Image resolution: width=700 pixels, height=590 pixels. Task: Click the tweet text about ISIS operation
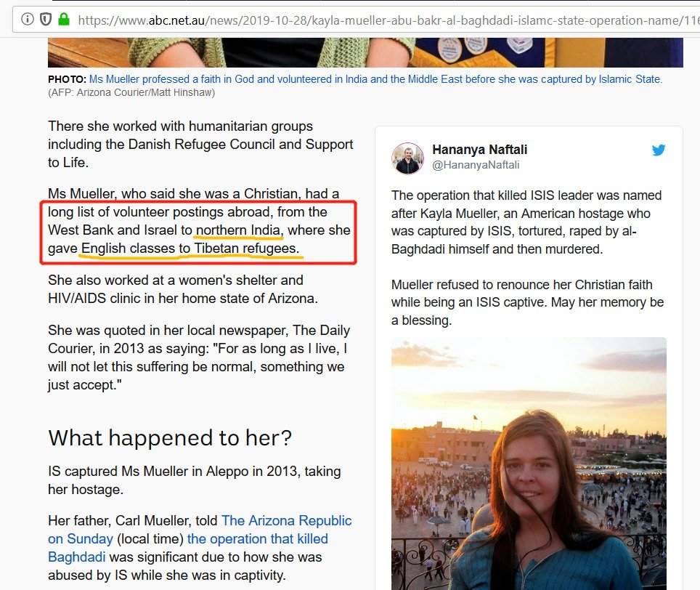tap(526, 222)
